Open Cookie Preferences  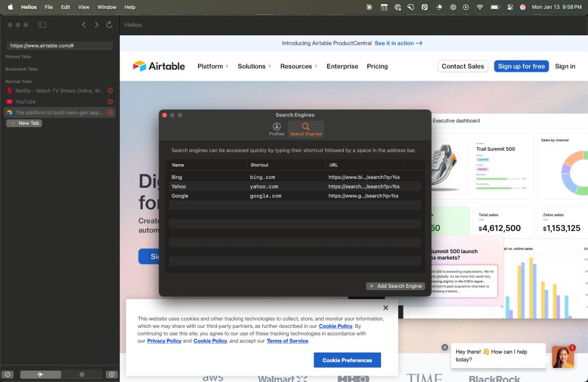click(x=348, y=360)
